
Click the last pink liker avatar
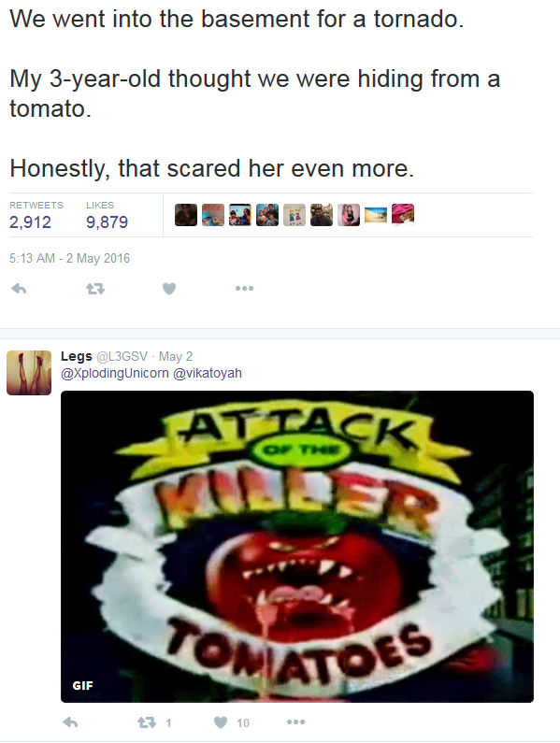pyautogui.click(x=403, y=215)
